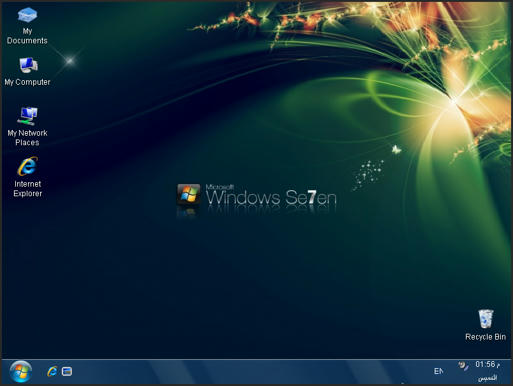
Task: Select the My Computer desktop icon
Action: [27, 71]
